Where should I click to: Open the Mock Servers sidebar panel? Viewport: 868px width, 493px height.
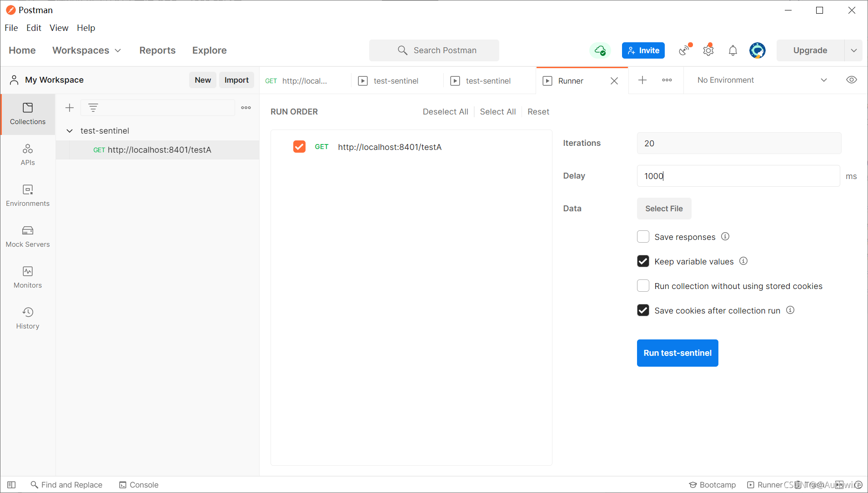click(x=28, y=237)
